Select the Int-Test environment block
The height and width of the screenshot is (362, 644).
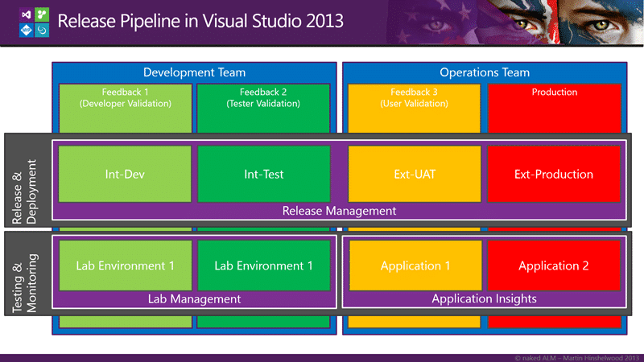[x=264, y=174]
